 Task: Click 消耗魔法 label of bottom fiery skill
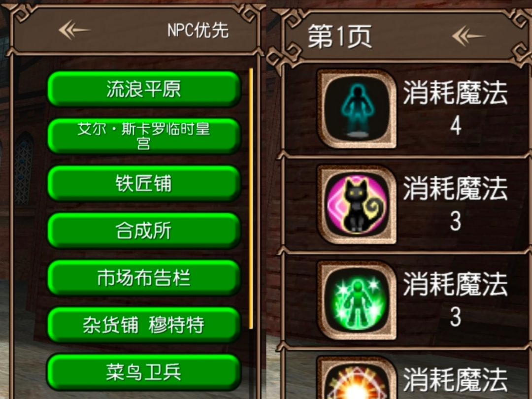pos(455,380)
